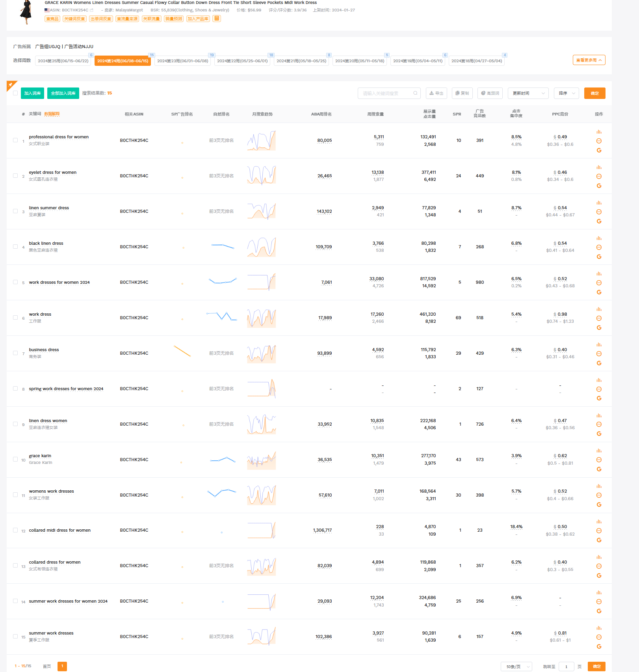
Task: Open external link icon next to ASIN B0CTHK254C
Action: coord(92,10)
